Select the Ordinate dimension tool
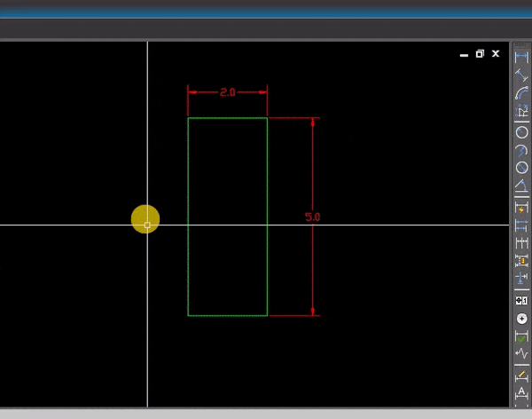Viewport: 532px width, 419px height. [521, 111]
